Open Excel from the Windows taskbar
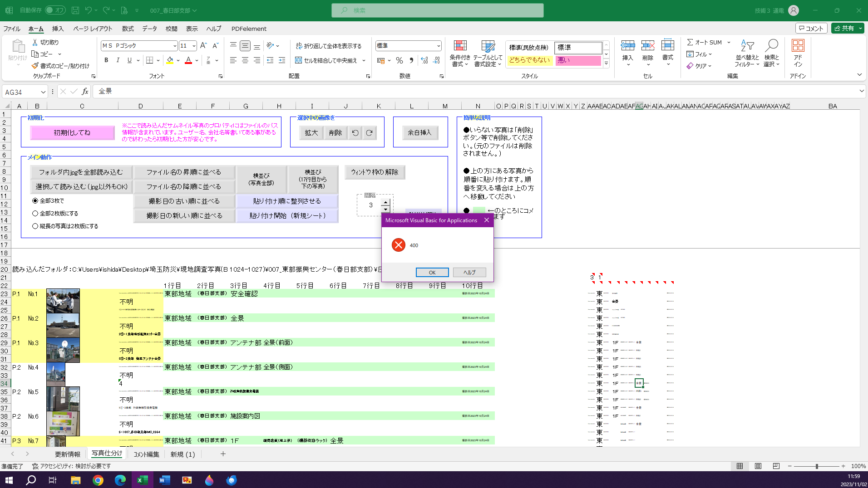Viewport: 868px width, 488px height. tap(142, 480)
